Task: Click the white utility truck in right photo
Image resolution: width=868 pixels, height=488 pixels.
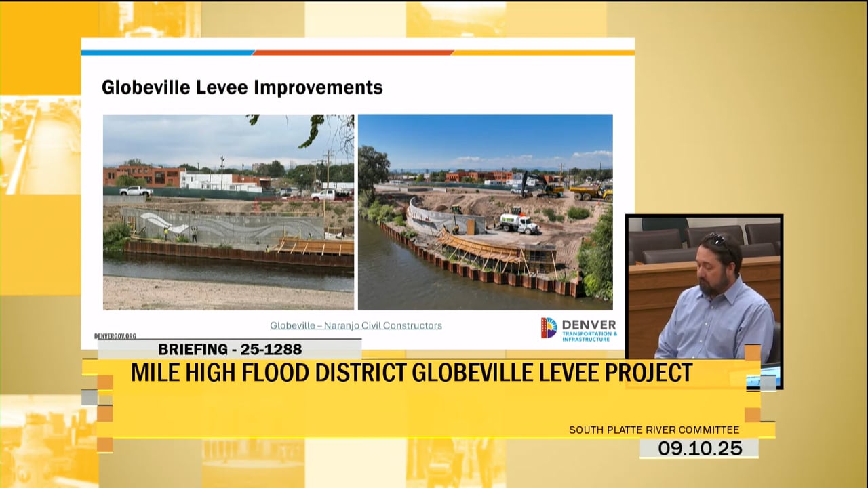Action: click(518, 222)
